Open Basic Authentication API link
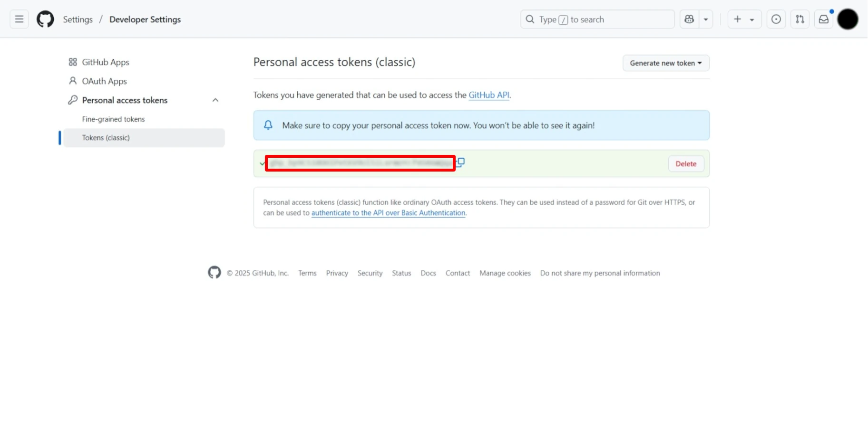The height and width of the screenshot is (440, 868). coord(388,213)
